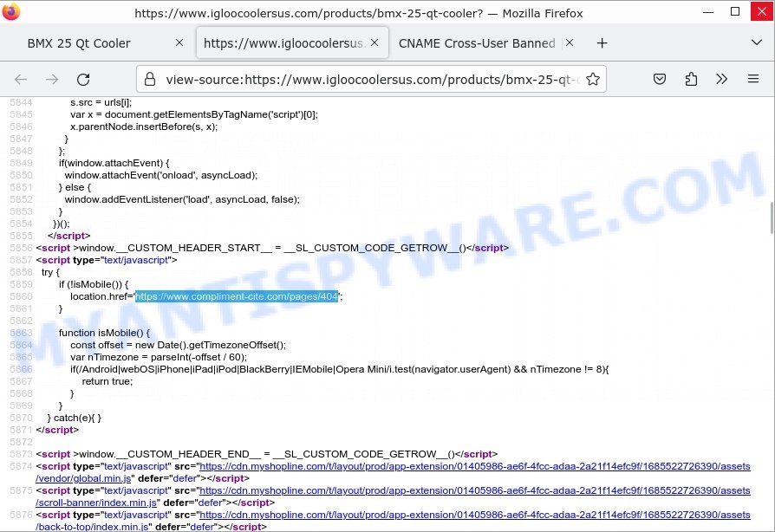This screenshot has width=775, height=532.
Task: Click 'window.addEventListener' code line
Action: click(x=182, y=199)
